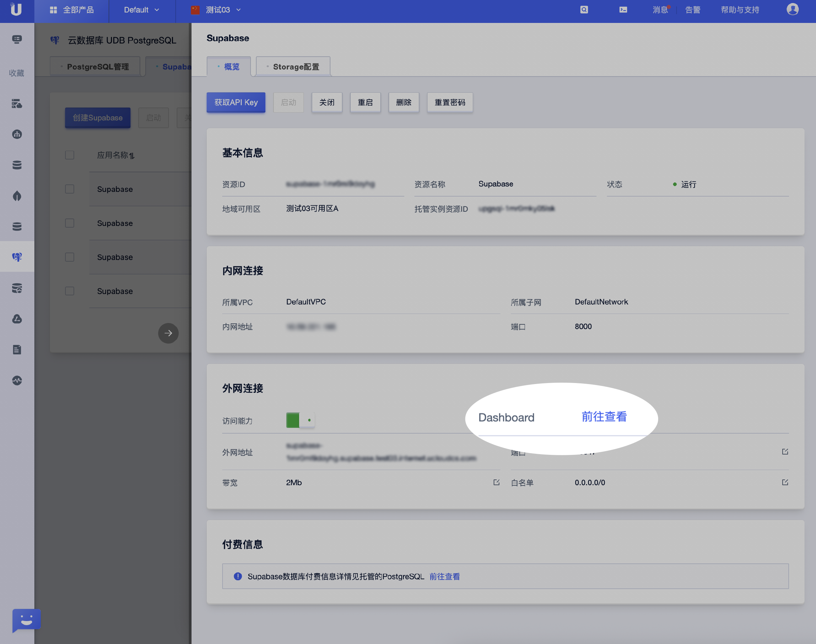Enable the 访问能力 toggle switch

click(300, 420)
